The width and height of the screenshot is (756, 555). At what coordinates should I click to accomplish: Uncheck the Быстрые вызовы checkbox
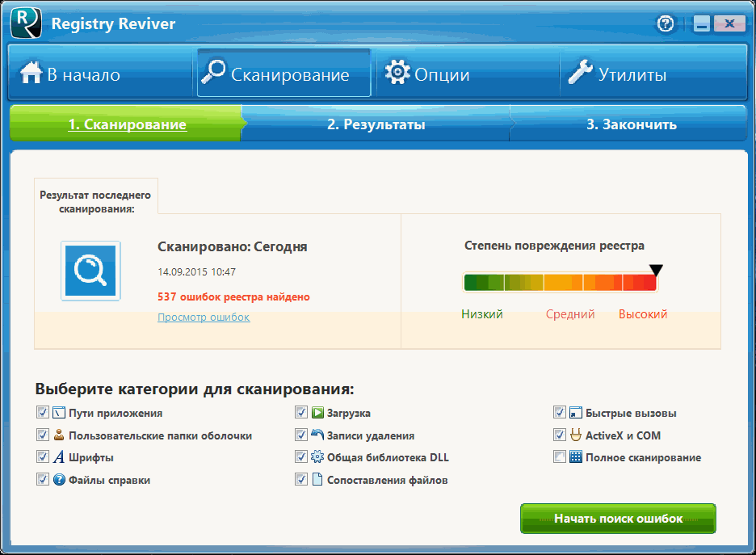click(559, 412)
